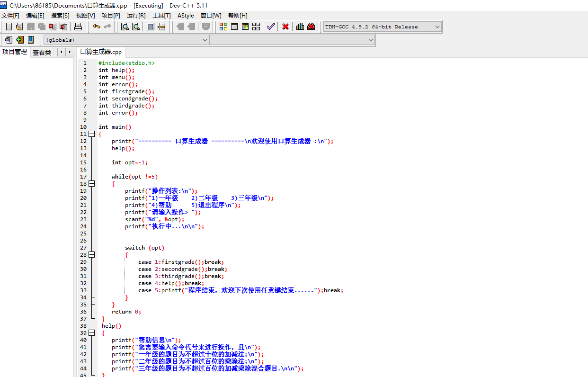This screenshot has width=588, height=377.
Task: Open the 运行[R] menu
Action: [x=136, y=16]
